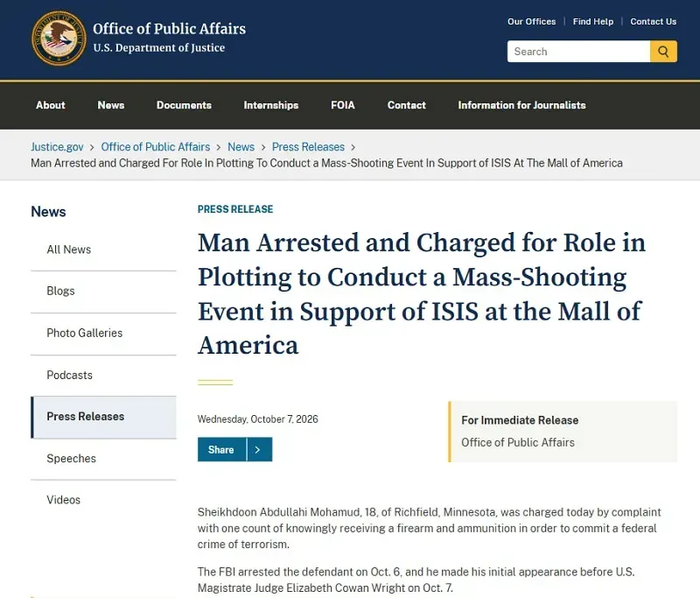This screenshot has width=700, height=598.
Task: Select Blogs in sidebar
Action: (x=103, y=292)
